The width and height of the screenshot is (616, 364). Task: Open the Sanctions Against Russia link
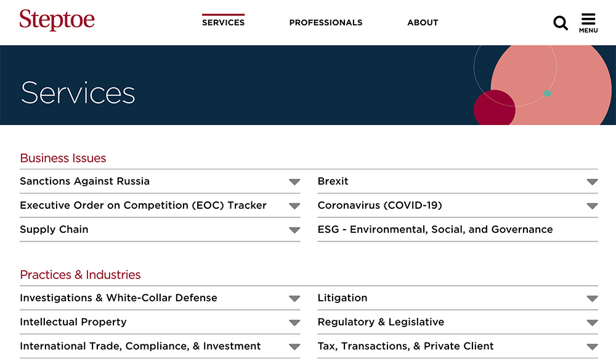click(85, 182)
